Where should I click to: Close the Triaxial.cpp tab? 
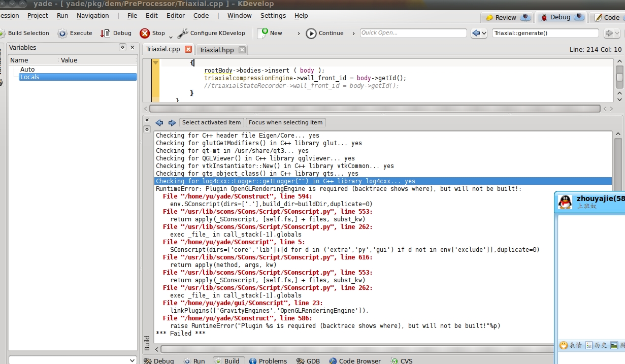click(x=188, y=49)
